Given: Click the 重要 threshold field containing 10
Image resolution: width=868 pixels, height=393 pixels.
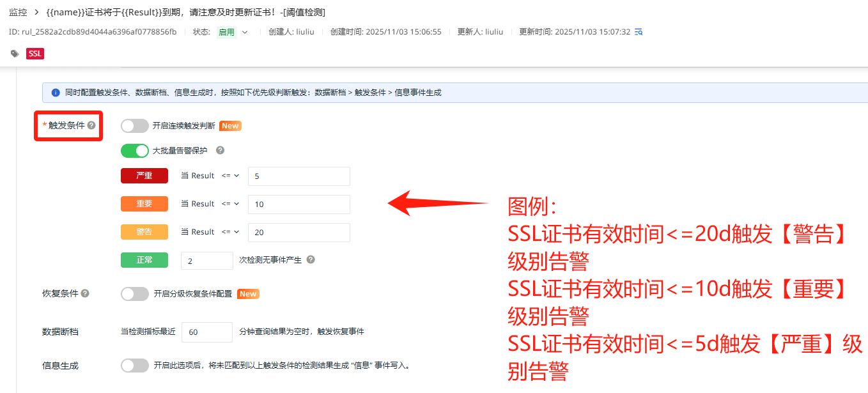Looking at the screenshot, I should pyautogui.click(x=298, y=204).
